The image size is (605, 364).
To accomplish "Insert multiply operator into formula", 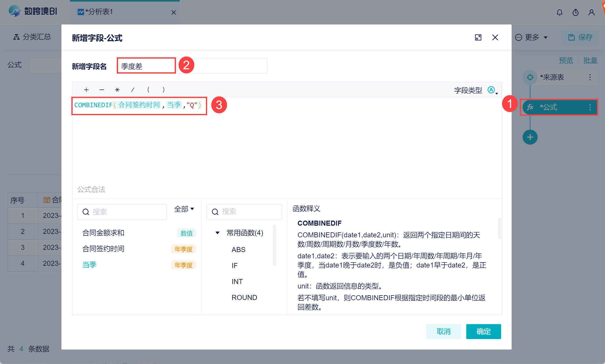I will tap(117, 90).
